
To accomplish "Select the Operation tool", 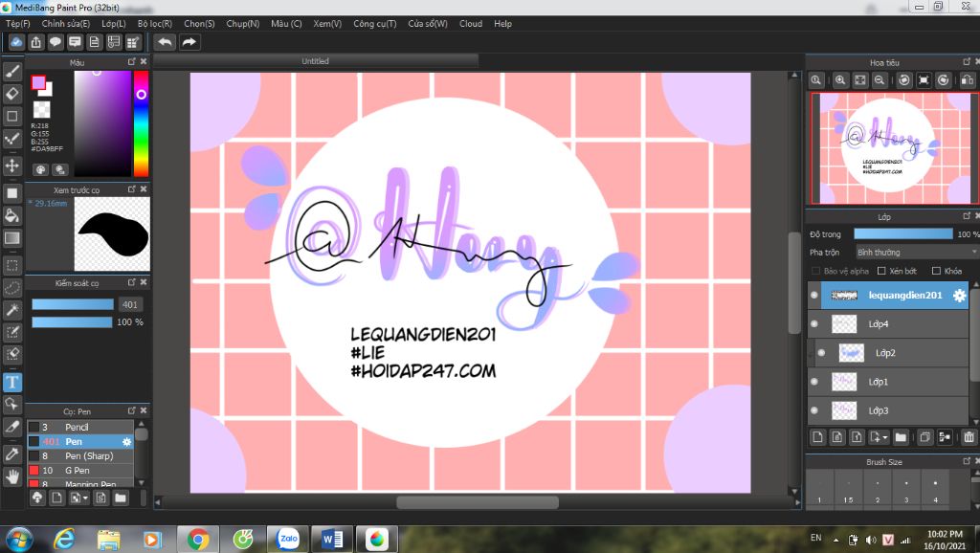I will tap(11, 405).
